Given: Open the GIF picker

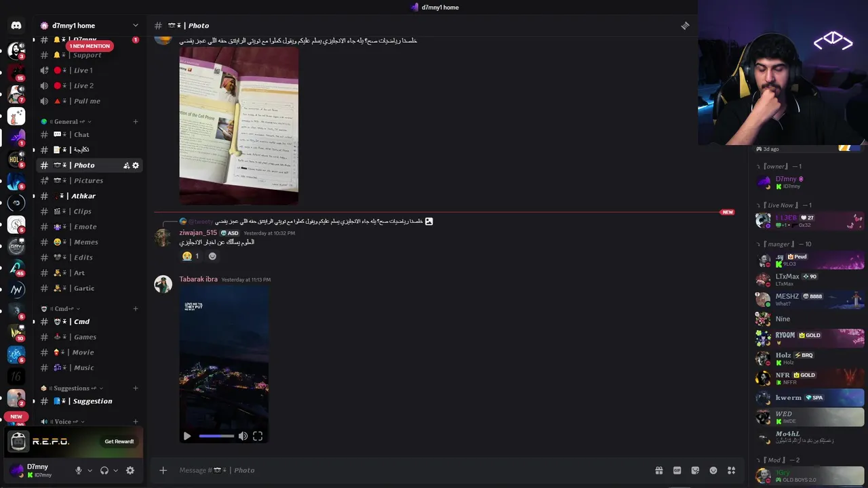Looking at the screenshot, I should 677,470.
